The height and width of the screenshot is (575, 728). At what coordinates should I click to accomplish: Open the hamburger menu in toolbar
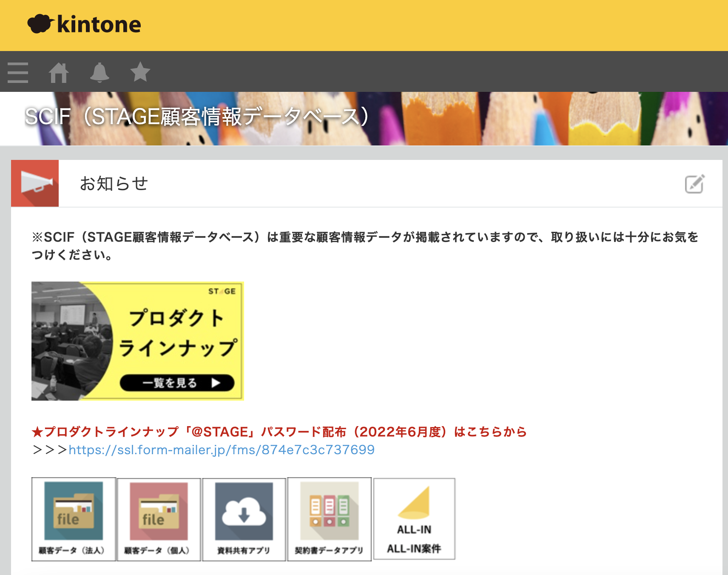click(x=18, y=72)
